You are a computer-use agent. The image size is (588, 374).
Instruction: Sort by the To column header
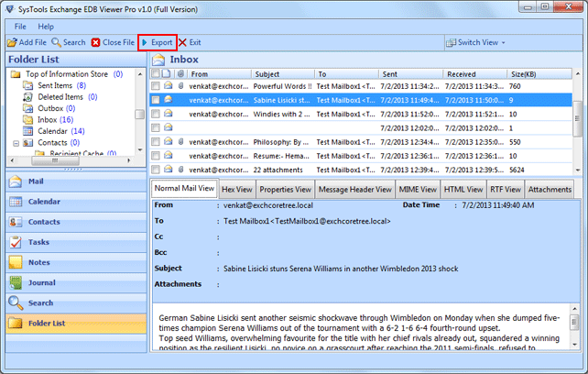[x=346, y=74]
